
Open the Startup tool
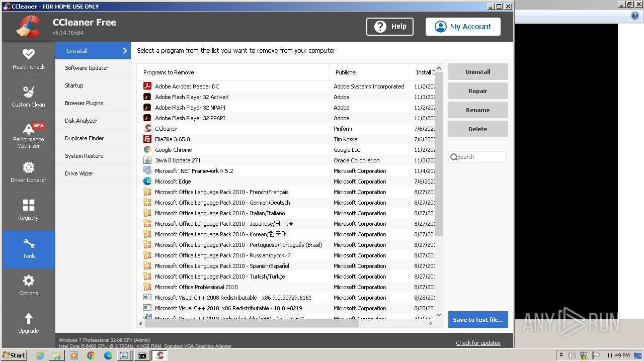(x=93, y=85)
